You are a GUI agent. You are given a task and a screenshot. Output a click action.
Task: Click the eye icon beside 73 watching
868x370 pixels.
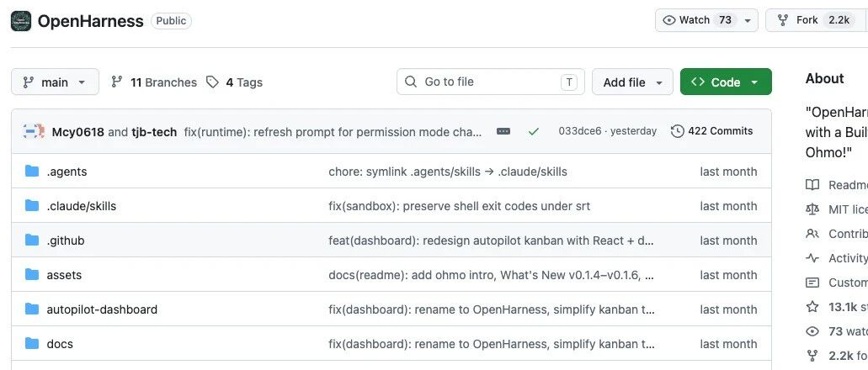(812, 330)
